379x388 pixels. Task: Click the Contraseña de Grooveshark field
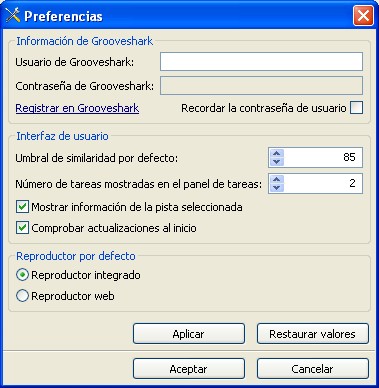click(x=261, y=86)
